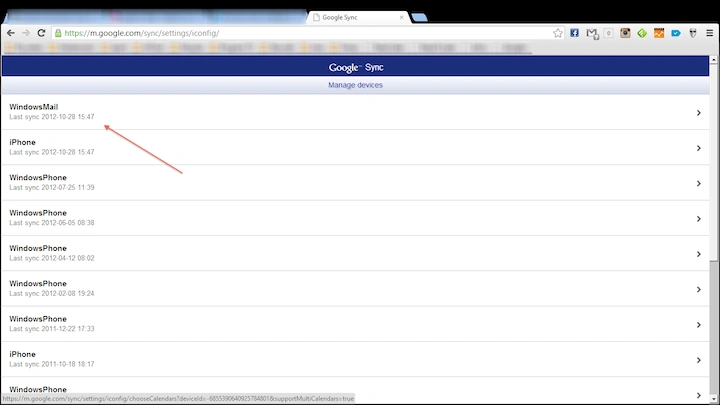Viewport: 720px width, 405px height.
Task: Click the Google Sync header logo
Action: (x=356, y=68)
